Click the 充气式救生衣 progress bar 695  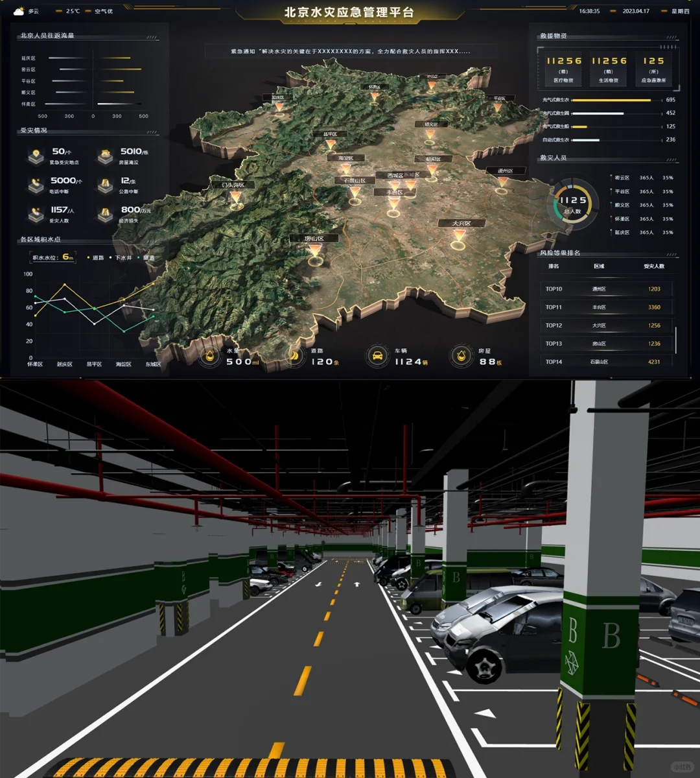tap(616, 100)
